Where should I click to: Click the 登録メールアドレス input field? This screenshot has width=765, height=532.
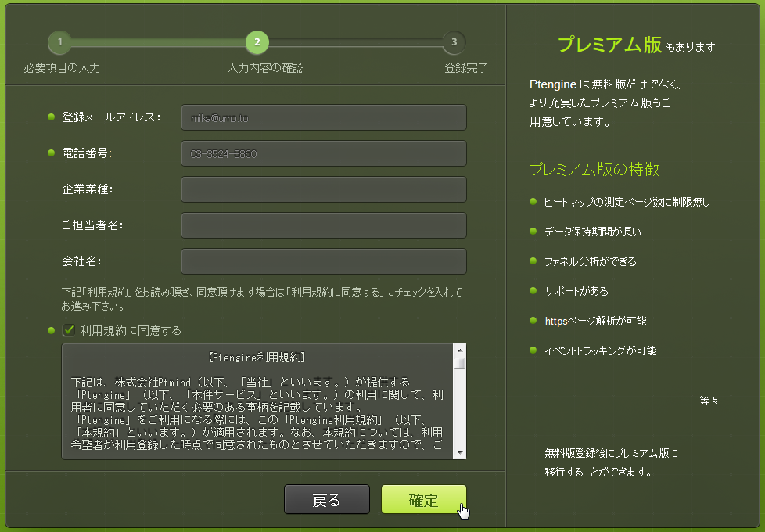[324, 117]
